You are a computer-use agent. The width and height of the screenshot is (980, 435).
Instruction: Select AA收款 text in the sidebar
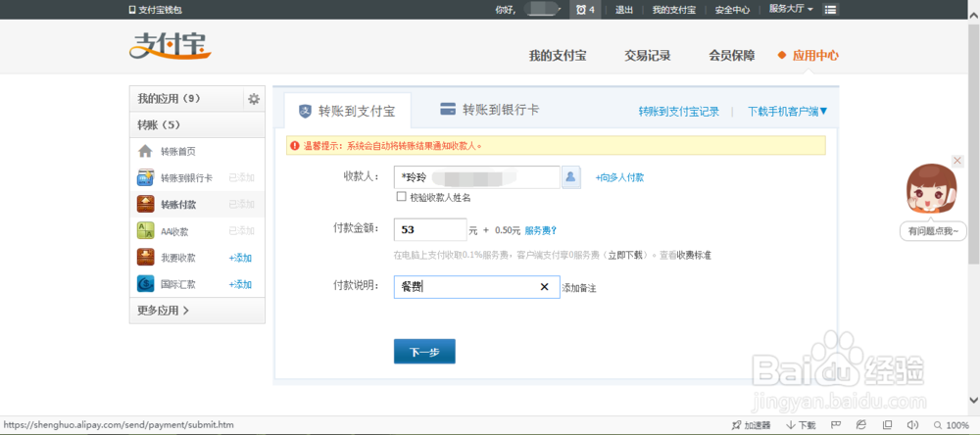[174, 232]
